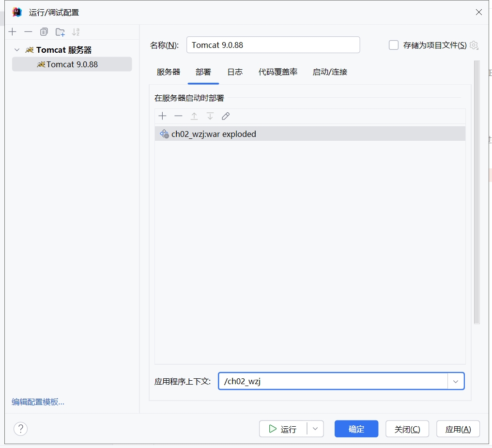Click the 名称 input field
This screenshot has width=492, height=448.
[273, 45]
